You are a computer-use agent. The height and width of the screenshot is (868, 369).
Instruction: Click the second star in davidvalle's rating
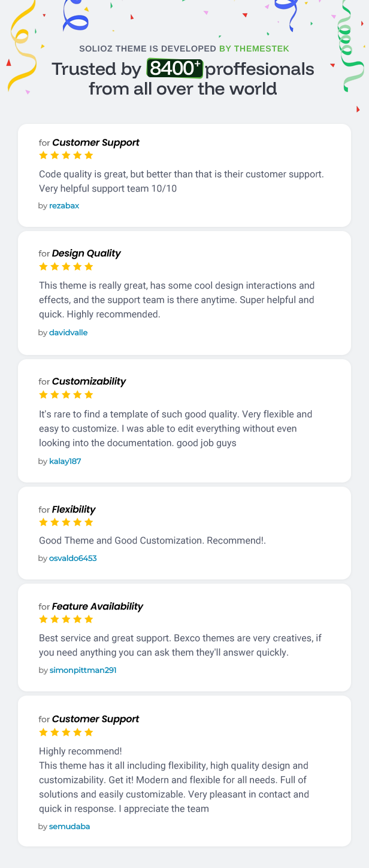55,266
